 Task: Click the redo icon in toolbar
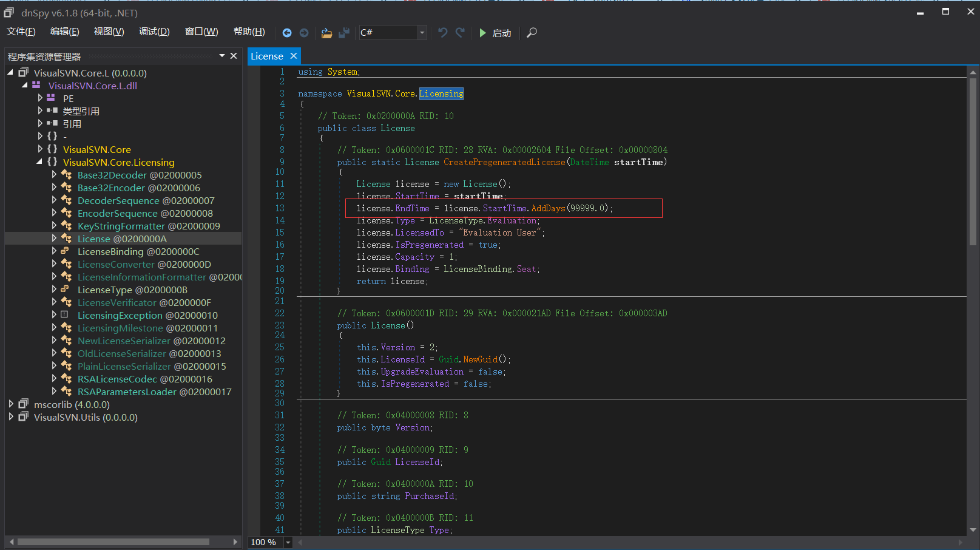pos(460,33)
